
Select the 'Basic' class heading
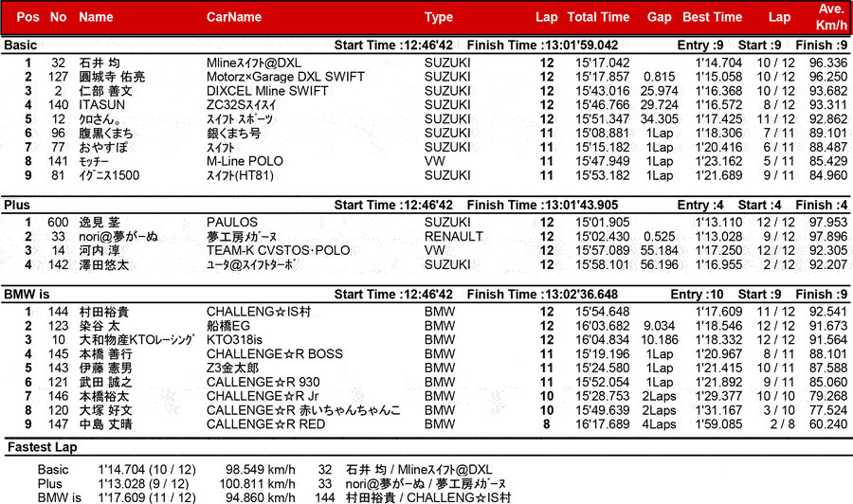pos(20,45)
